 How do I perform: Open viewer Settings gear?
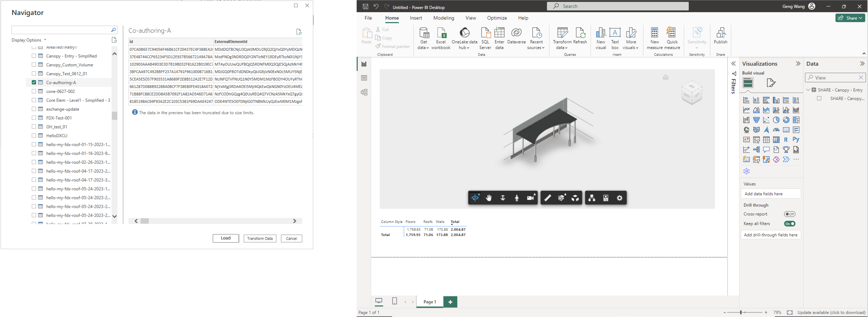[619, 198]
